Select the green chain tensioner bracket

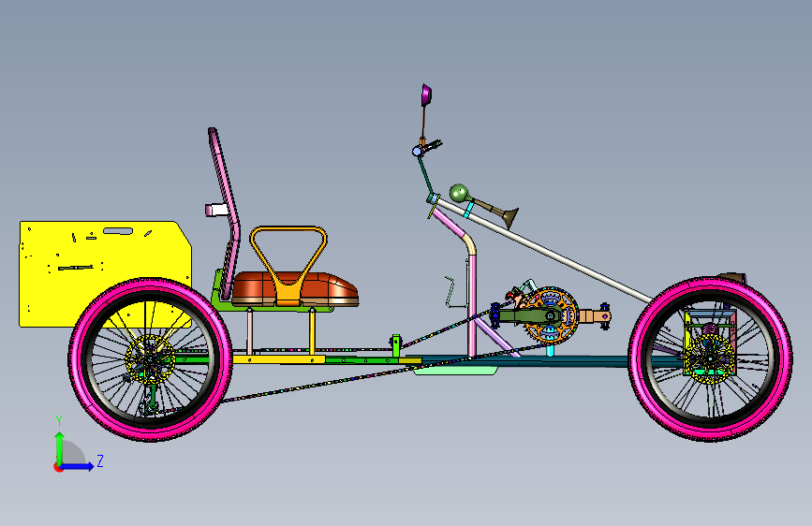point(395,345)
